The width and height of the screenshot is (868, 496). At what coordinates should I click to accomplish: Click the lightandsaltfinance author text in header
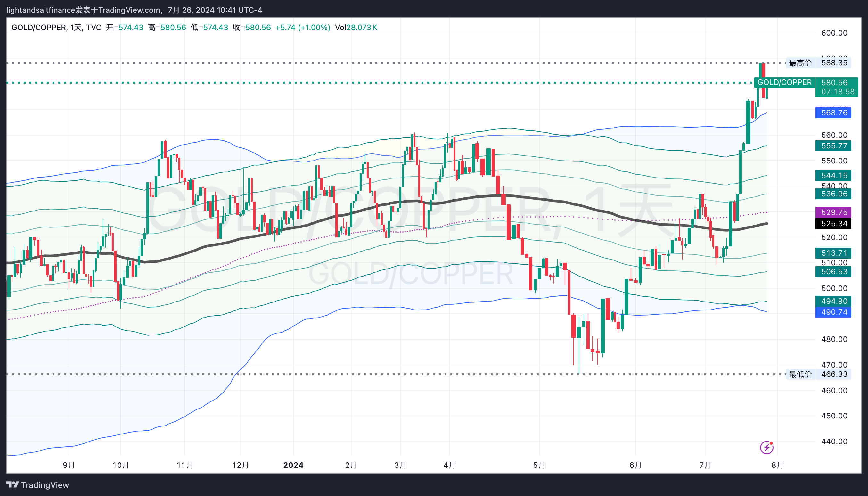click(41, 10)
